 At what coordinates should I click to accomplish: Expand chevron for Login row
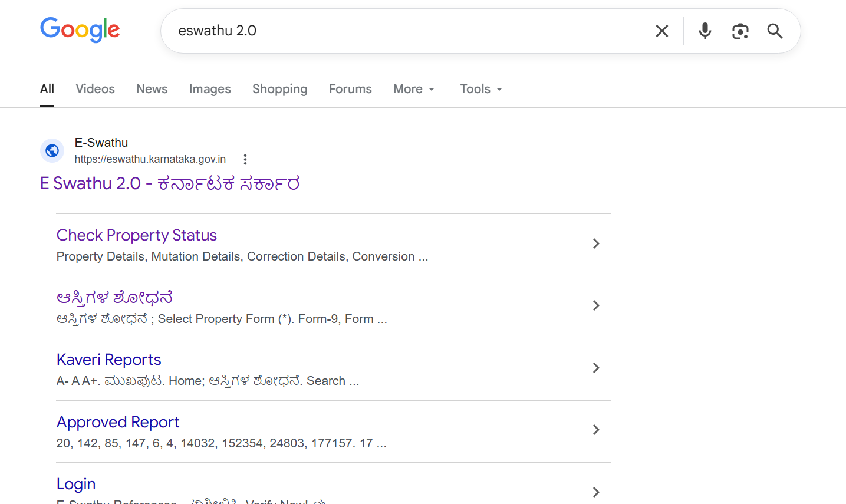coord(596,492)
